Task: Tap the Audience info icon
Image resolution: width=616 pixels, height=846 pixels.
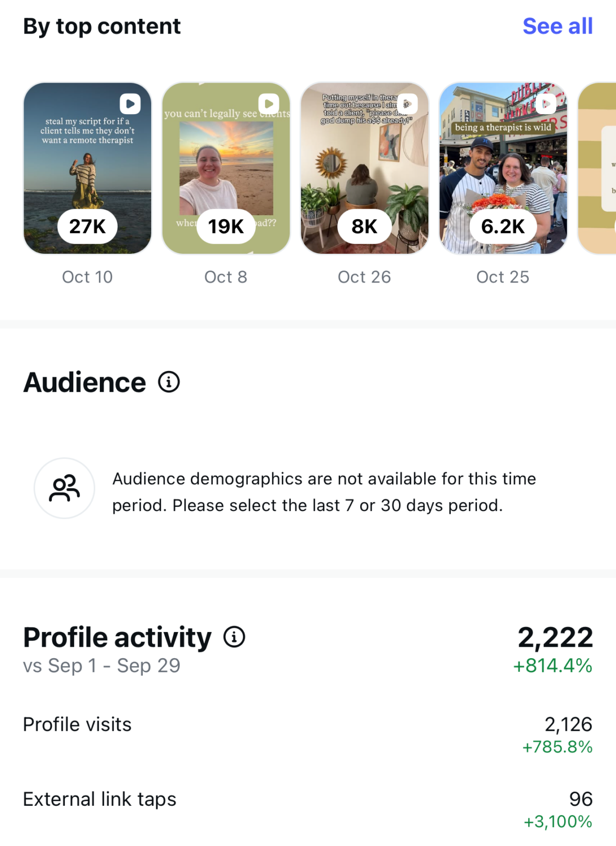Action: (x=169, y=382)
